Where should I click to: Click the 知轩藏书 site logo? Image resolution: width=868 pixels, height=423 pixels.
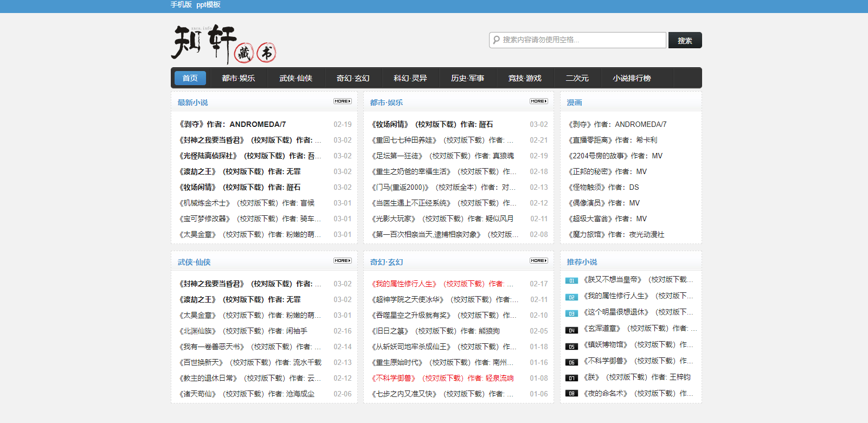point(224,43)
